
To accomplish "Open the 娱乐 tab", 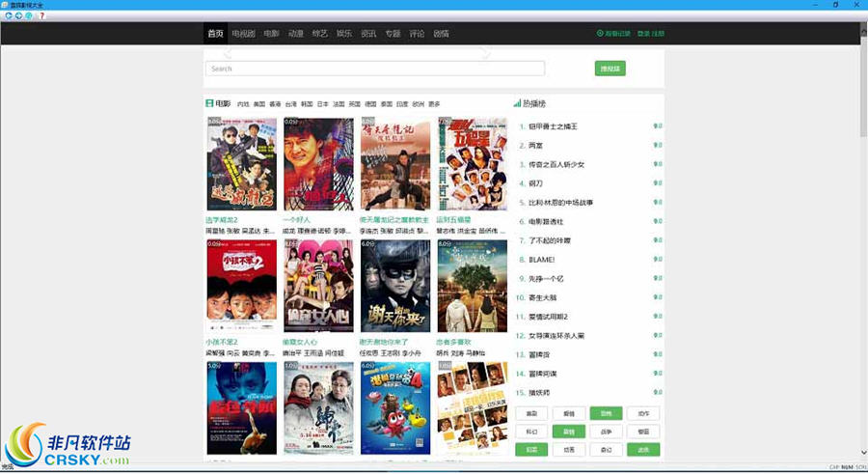I will point(344,33).
